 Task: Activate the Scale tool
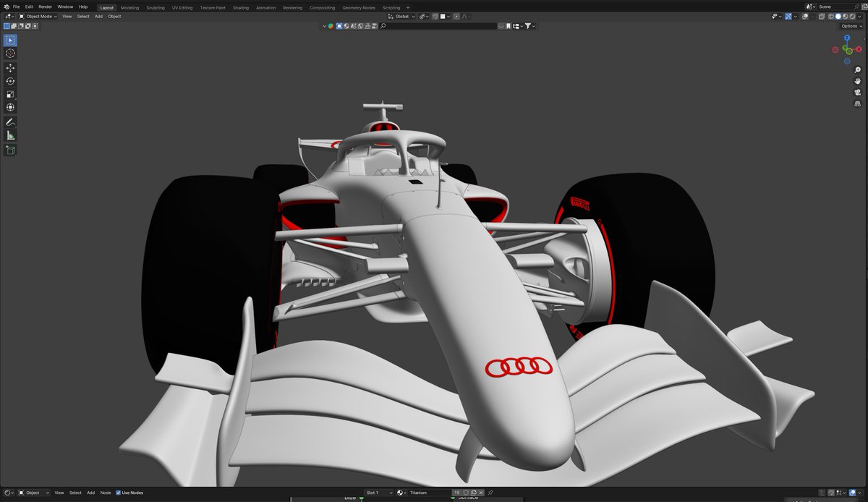pos(10,94)
